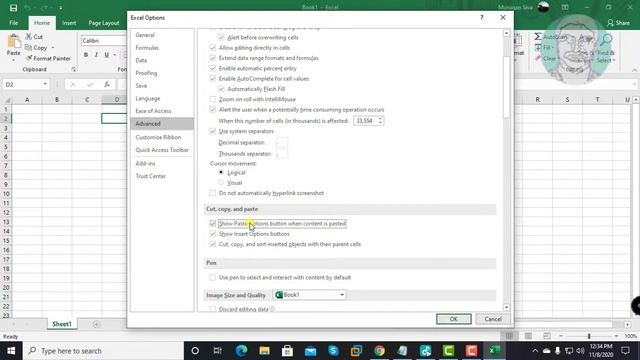Click the Paste icon in Clipboard group

pos(13,42)
